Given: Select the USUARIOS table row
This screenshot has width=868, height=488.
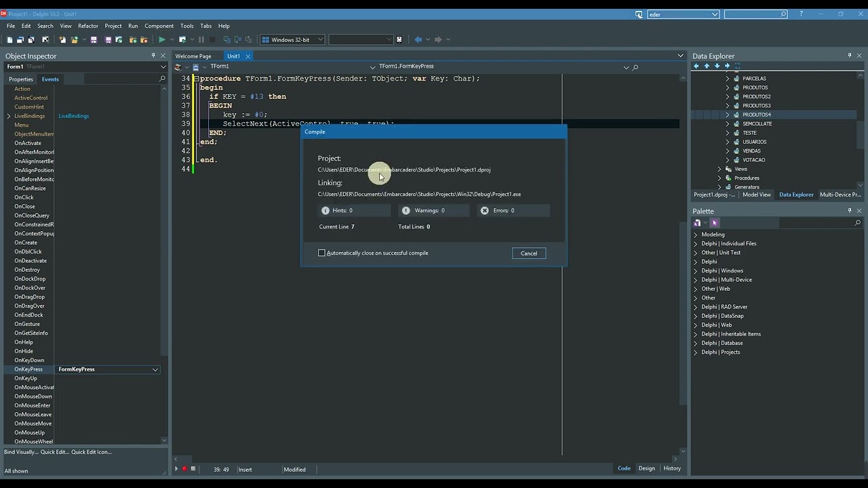Looking at the screenshot, I should 755,142.
